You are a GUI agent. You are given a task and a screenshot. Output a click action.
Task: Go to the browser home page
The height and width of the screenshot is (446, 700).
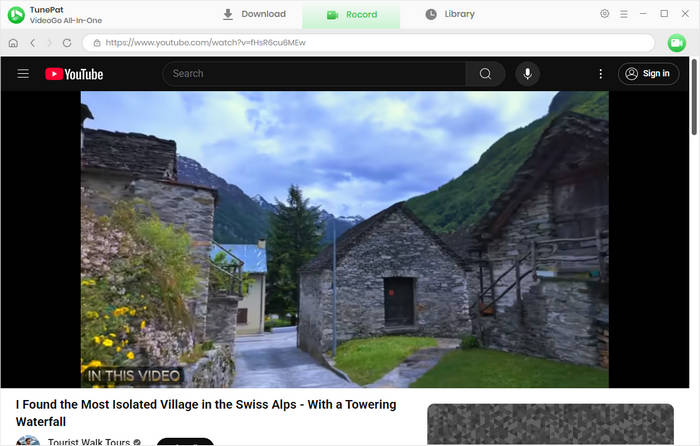point(13,43)
